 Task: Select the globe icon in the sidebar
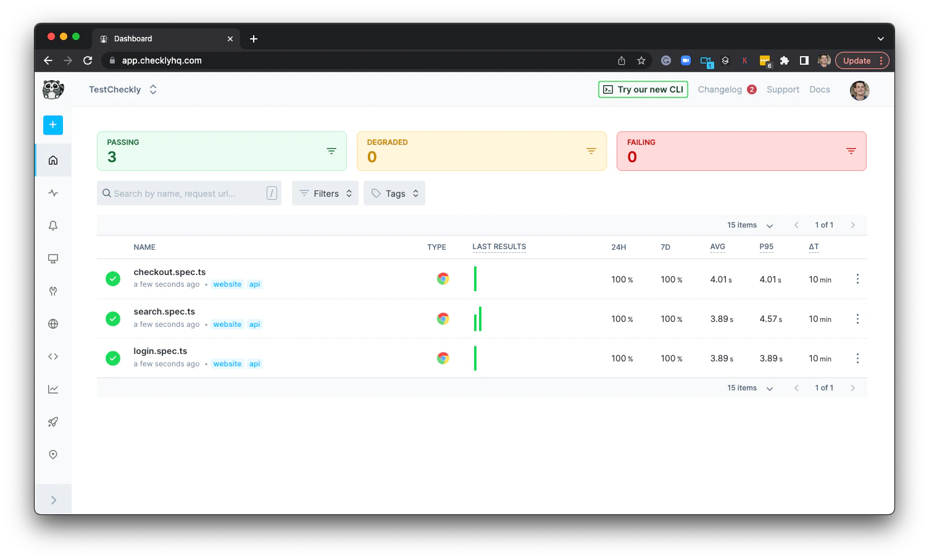[52, 323]
